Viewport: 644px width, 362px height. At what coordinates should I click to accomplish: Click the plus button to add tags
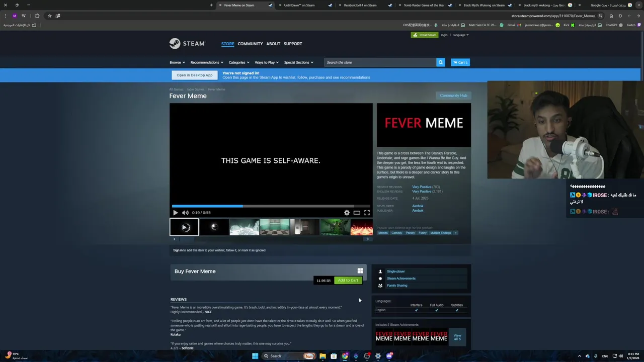tap(455, 233)
